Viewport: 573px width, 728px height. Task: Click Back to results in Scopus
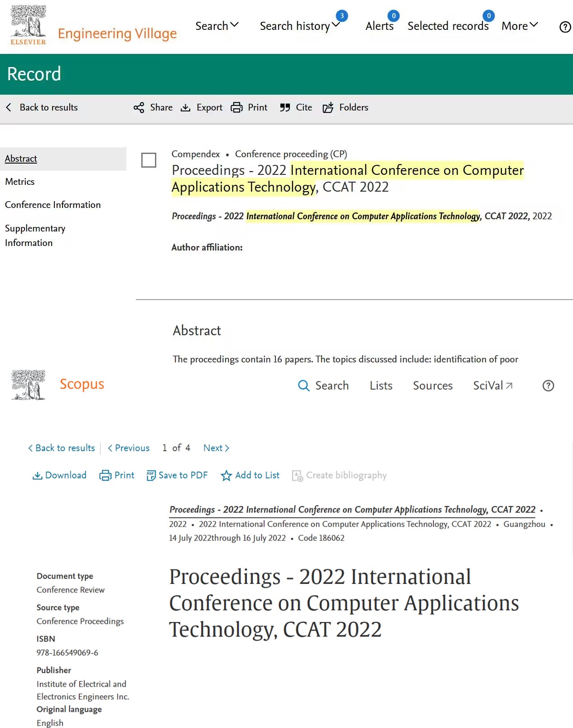tap(61, 448)
